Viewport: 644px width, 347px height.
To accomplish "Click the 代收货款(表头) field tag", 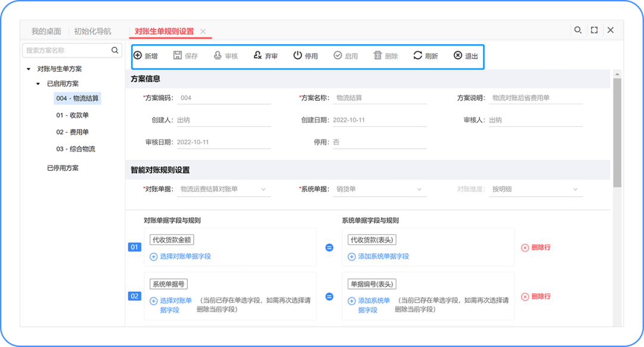I will 371,240.
